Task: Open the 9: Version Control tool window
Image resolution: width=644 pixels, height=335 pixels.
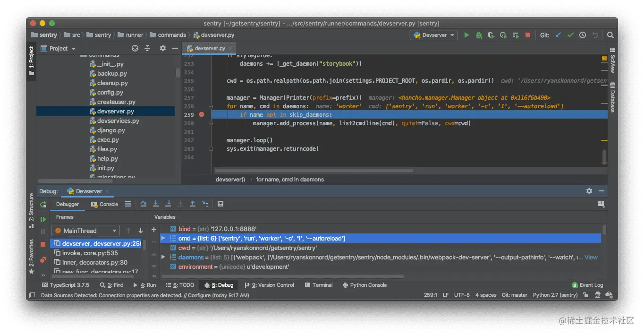Action: click(269, 285)
